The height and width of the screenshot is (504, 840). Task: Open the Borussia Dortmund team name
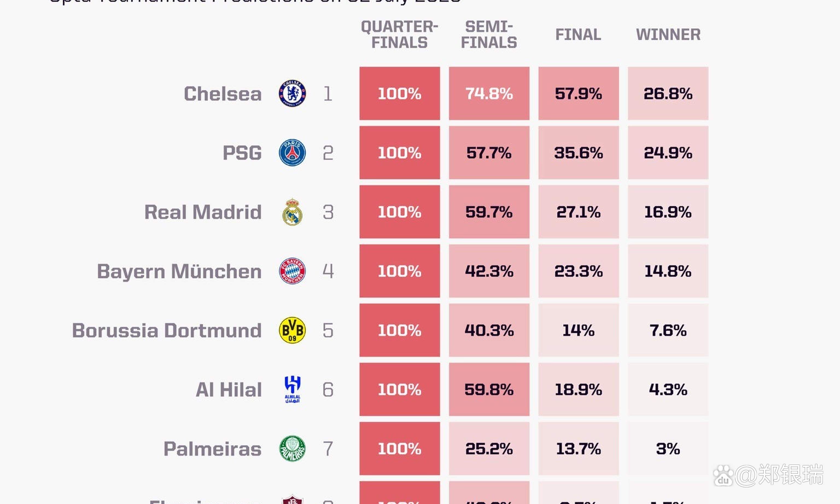167,330
